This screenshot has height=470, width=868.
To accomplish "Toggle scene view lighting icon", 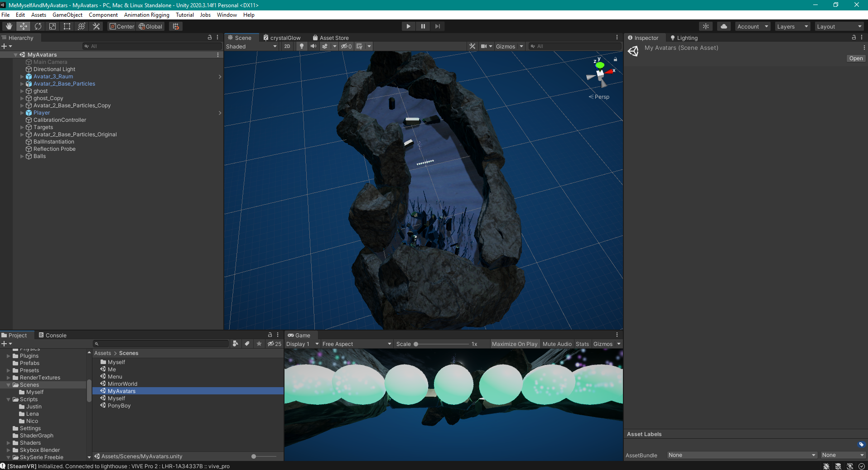I will (x=301, y=46).
